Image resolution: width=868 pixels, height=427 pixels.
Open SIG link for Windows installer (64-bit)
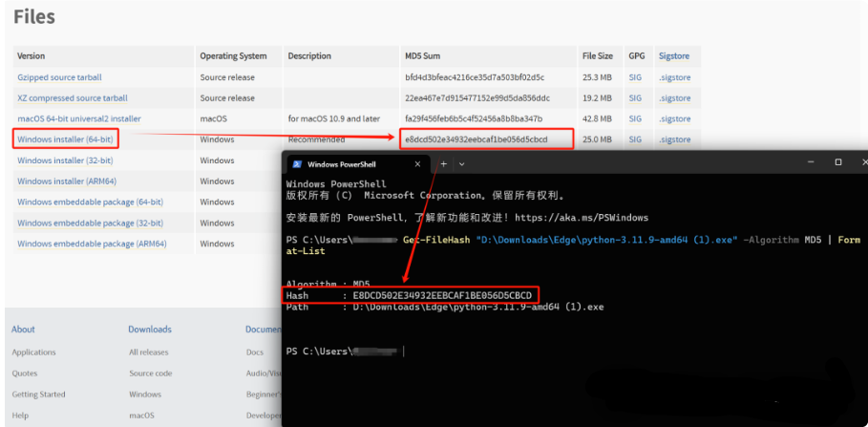[x=635, y=139]
